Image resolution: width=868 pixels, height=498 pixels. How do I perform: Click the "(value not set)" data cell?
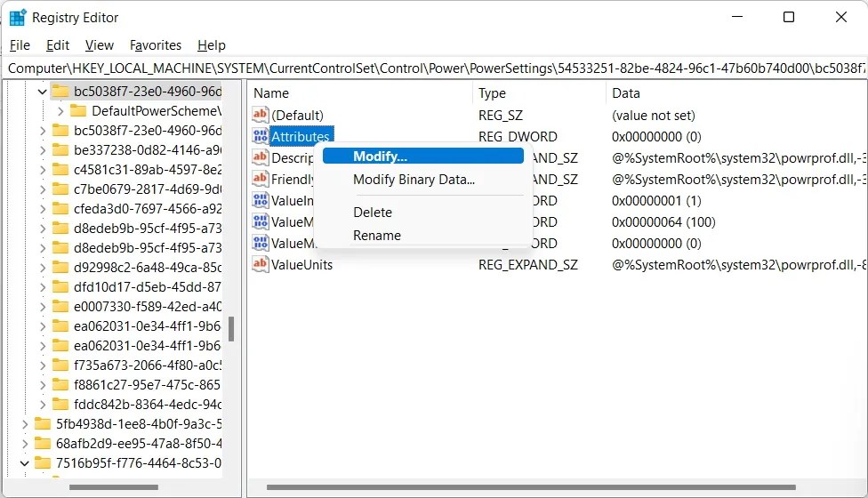[x=653, y=115]
